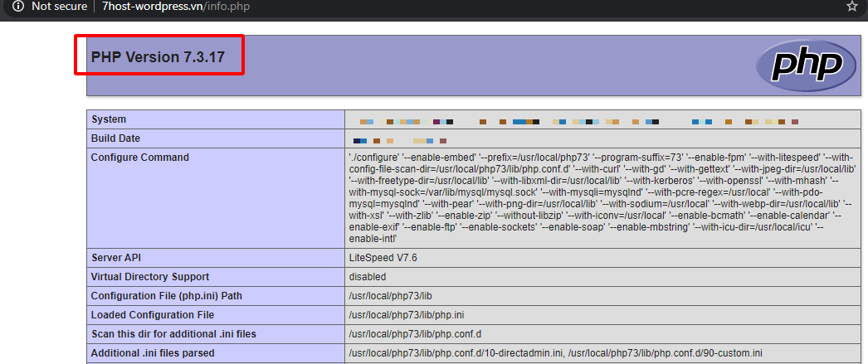Screen dimensions: 868x364
Task: Select the /usr/local/php73/lib/php.ini value
Action: point(407,315)
